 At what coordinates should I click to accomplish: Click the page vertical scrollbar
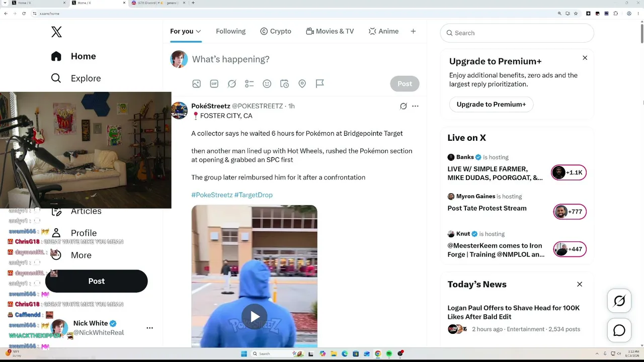[x=642, y=34]
